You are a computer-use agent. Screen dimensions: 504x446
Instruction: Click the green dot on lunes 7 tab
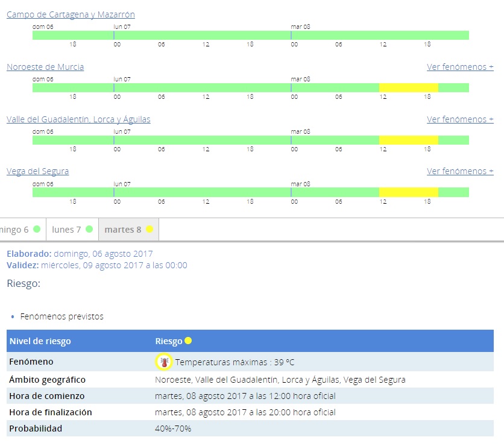(x=89, y=230)
